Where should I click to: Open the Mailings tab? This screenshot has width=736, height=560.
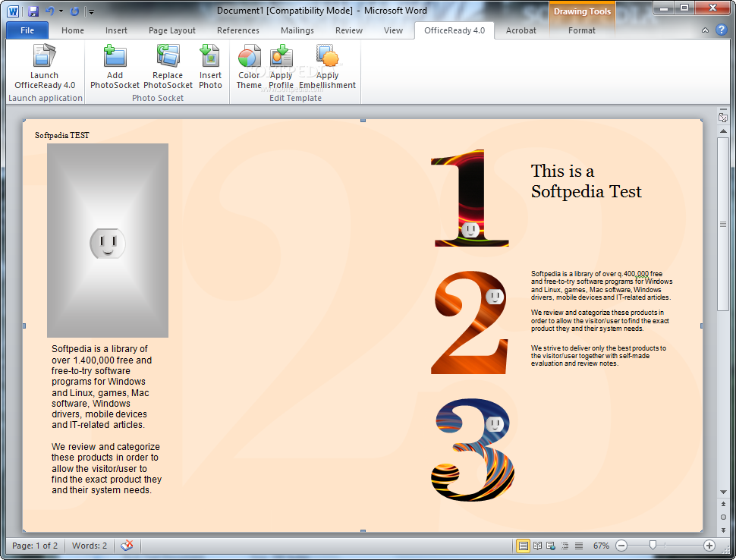pyautogui.click(x=297, y=30)
